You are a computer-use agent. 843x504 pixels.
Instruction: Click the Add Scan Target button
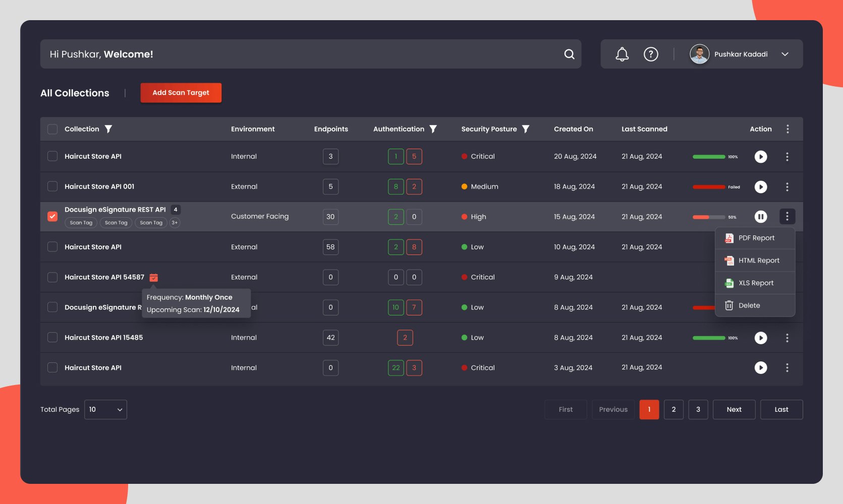pyautogui.click(x=181, y=93)
